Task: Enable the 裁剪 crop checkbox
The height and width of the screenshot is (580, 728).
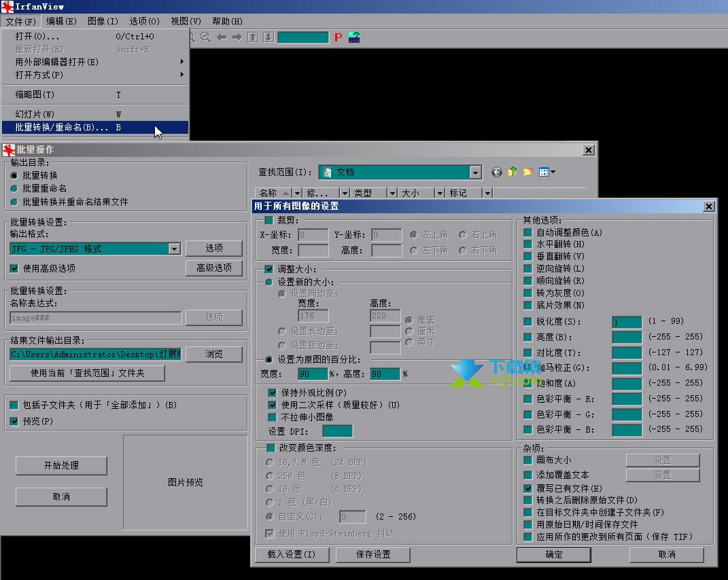Action: point(268,221)
